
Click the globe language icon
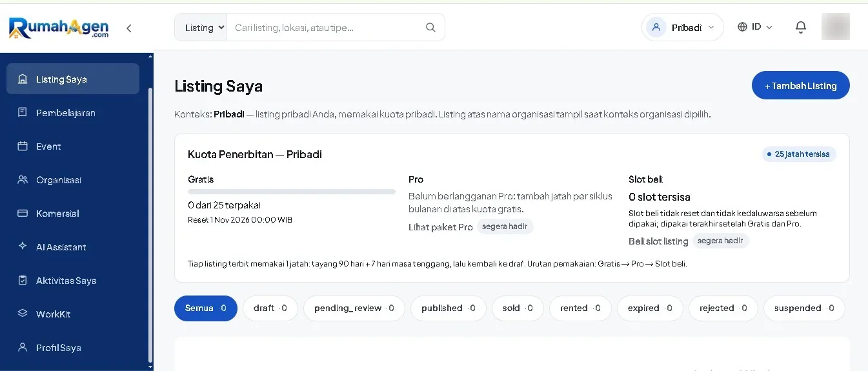click(x=743, y=27)
